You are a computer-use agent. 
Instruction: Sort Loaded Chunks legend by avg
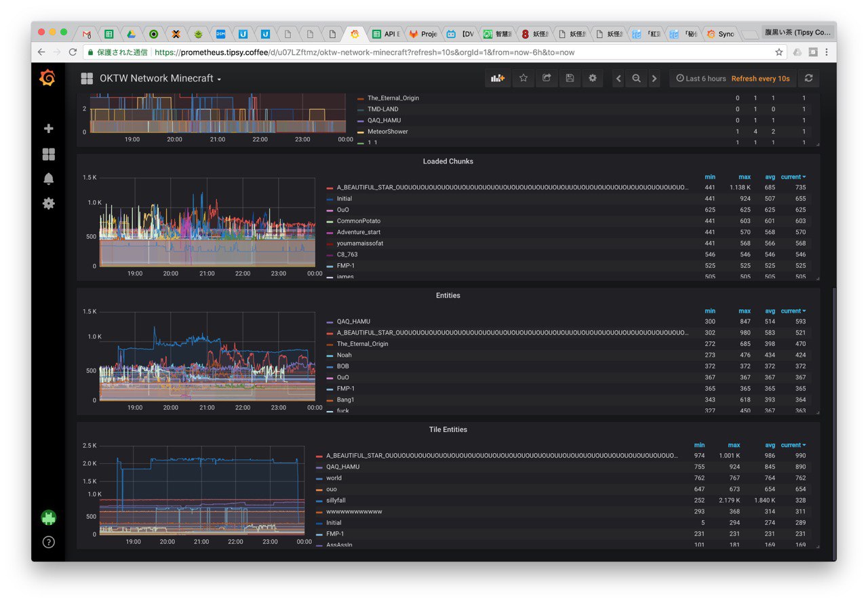point(770,177)
